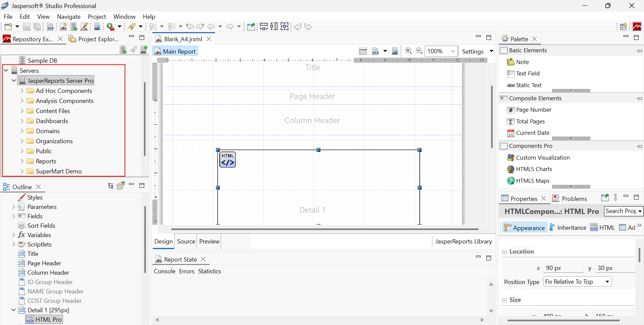Click the Outline tree view toggle icon
Viewport: 644px width, 325px height.
[x=111, y=186]
